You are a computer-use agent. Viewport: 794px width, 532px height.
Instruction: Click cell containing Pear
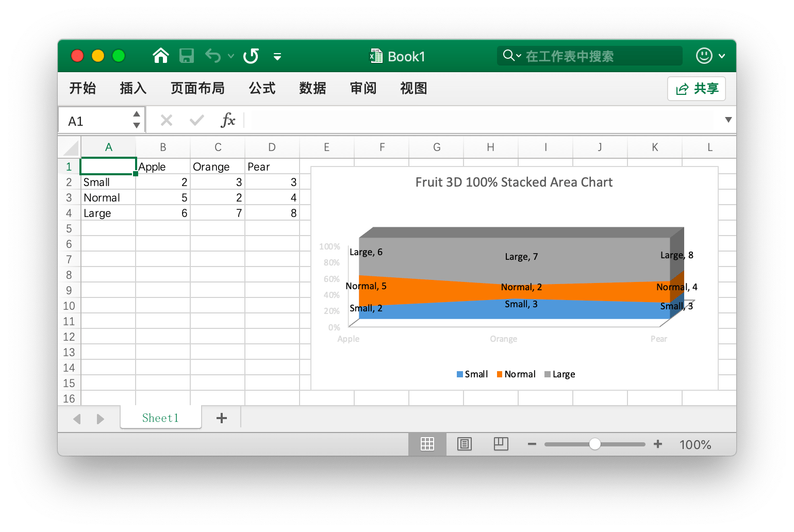pos(272,167)
